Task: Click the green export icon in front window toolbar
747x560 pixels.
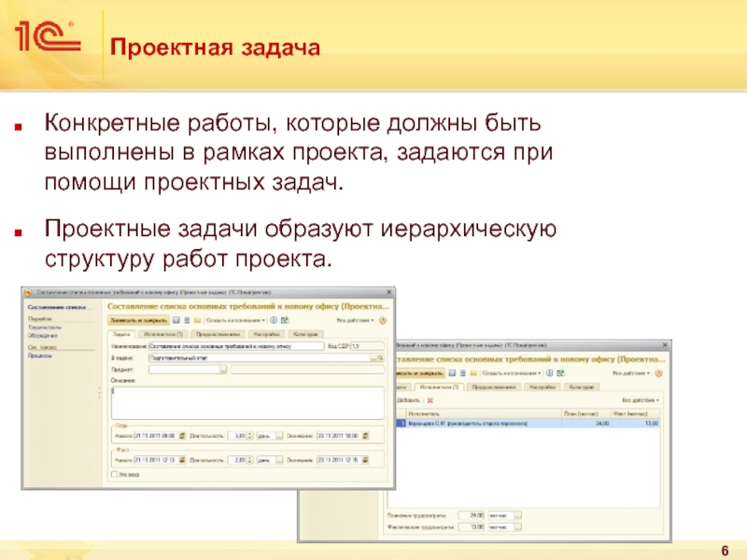Action: [x=285, y=320]
